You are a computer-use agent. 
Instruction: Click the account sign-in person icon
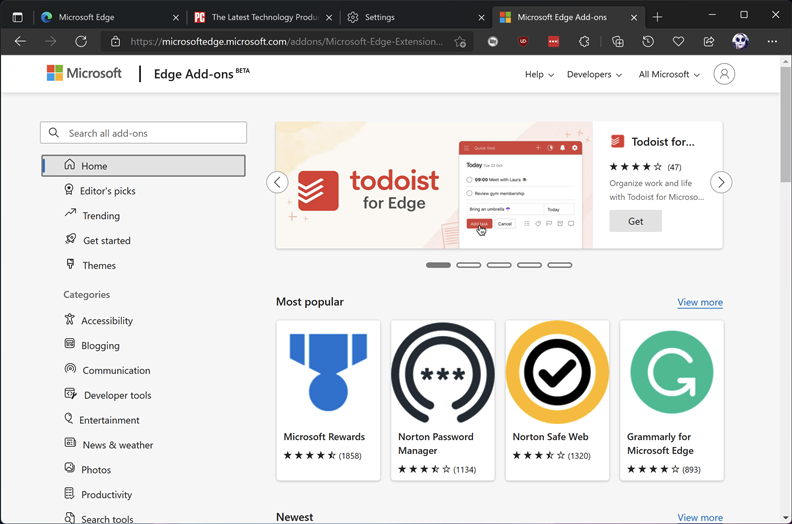point(724,74)
